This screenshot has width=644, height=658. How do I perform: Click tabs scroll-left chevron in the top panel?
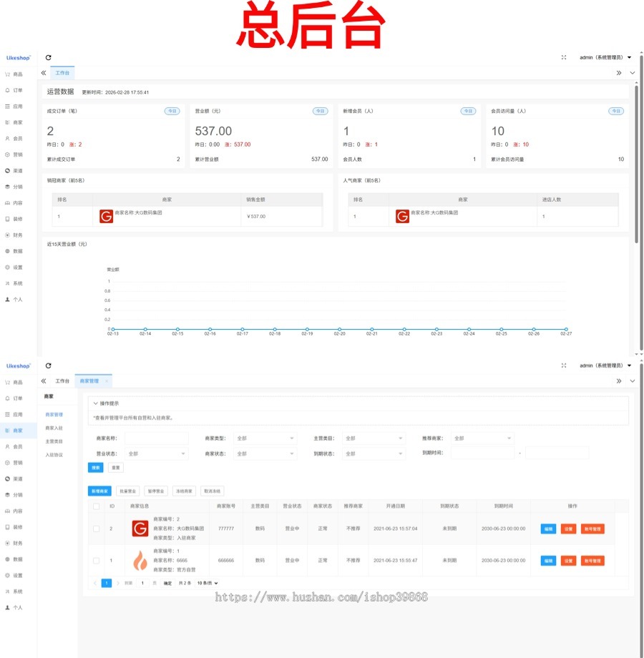[44, 73]
